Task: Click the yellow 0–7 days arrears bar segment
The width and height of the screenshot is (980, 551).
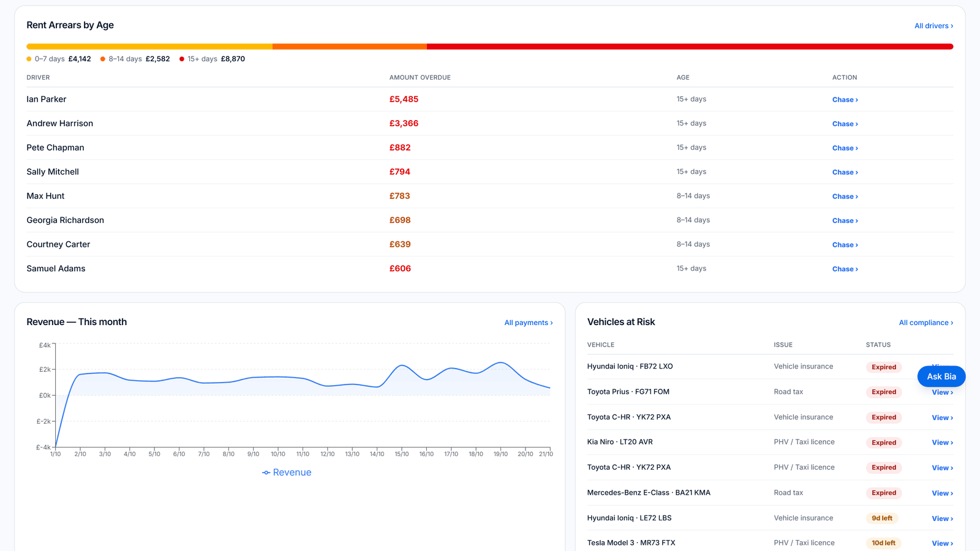Action: [149, 47]
